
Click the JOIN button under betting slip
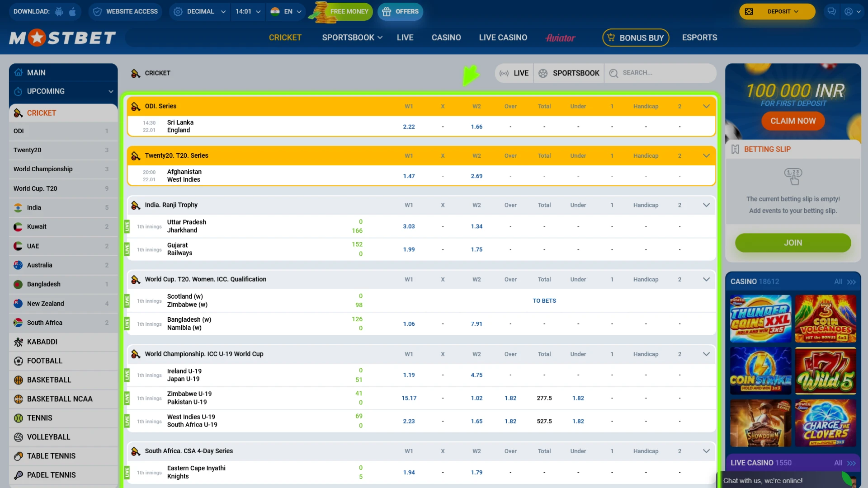click(793, 243)
